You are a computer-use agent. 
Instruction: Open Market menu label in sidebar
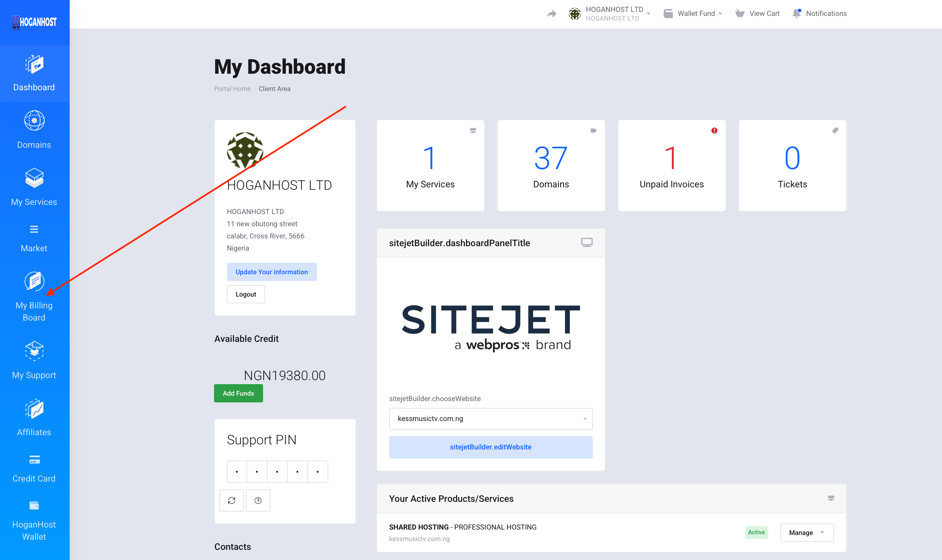pos(34,248)
